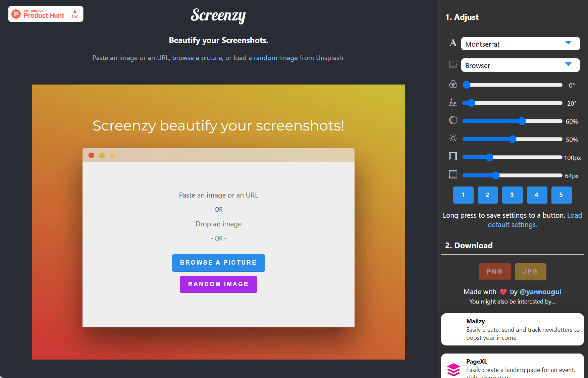
Task: Click the vertical padding icon
Action: (x=453, y=174)
